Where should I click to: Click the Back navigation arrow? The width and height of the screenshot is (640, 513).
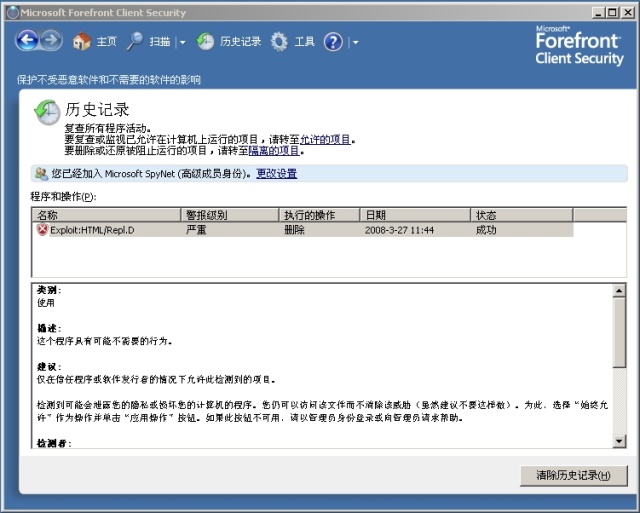(27, 41)
